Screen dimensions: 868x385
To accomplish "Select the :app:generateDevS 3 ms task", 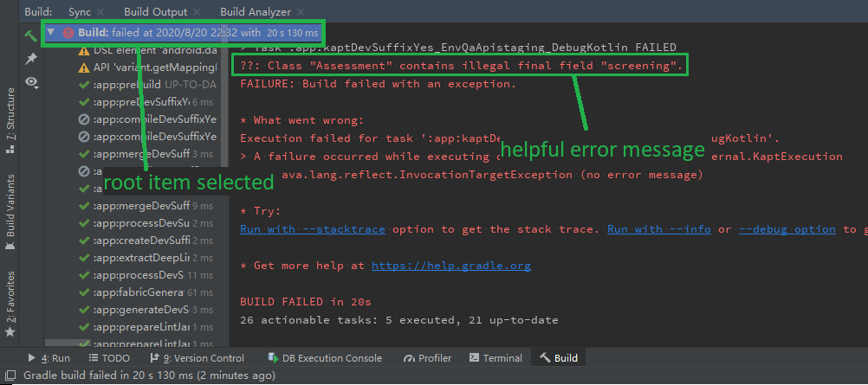I will click(148, 309).
